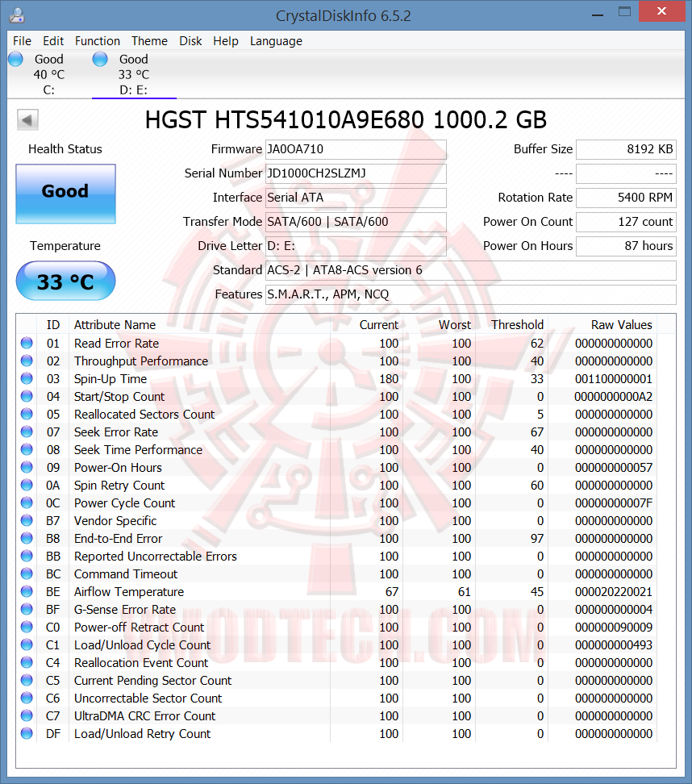Click status orb for Power-On Hours row
692x784 pixels.
click(x=27, y=467)
